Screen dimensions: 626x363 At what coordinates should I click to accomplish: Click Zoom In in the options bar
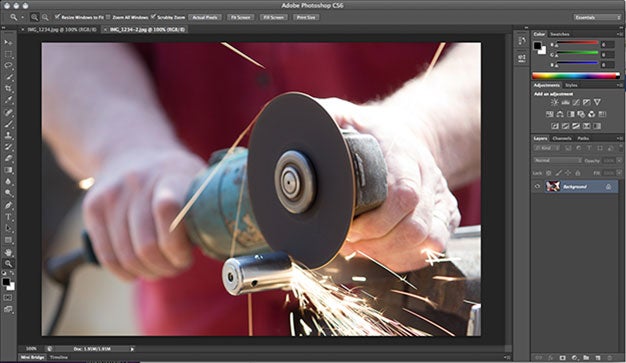click(x=35, y=17)
